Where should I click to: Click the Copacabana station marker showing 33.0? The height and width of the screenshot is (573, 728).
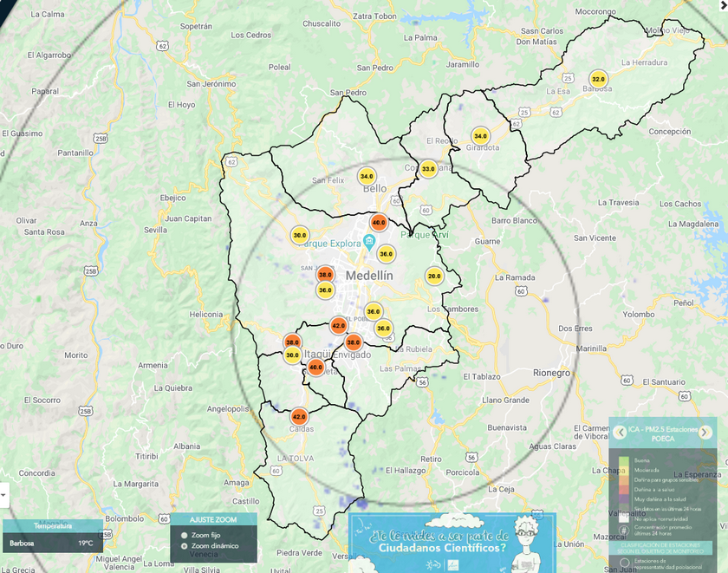428,168
